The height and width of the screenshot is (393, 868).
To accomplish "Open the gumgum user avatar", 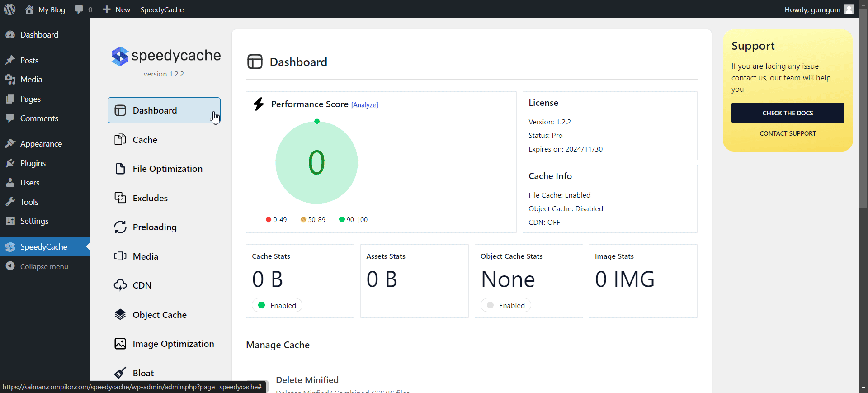I will [849, 9].
